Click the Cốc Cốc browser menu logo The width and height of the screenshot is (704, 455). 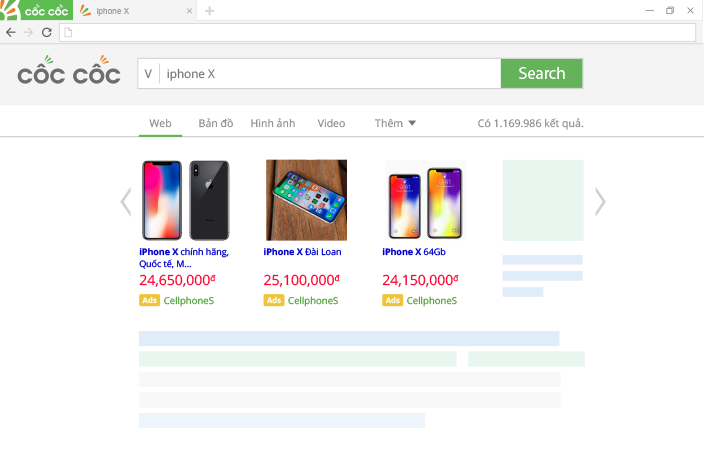37,11
